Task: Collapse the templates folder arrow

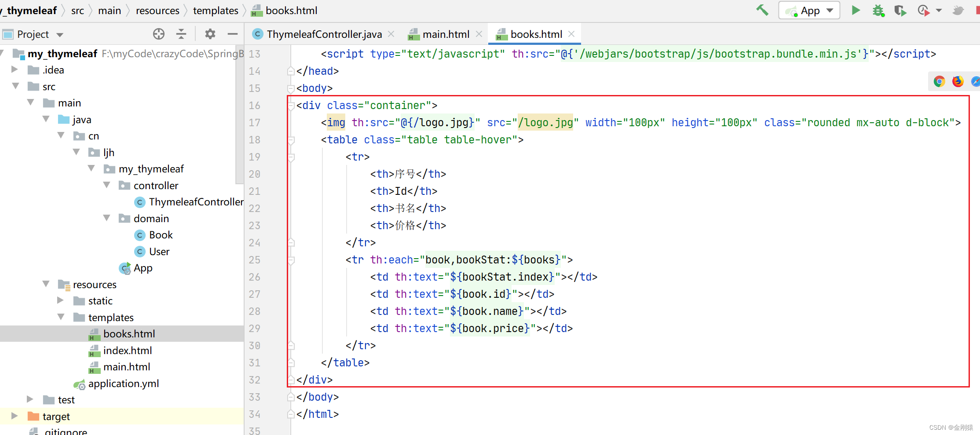Action: point(61,317)
